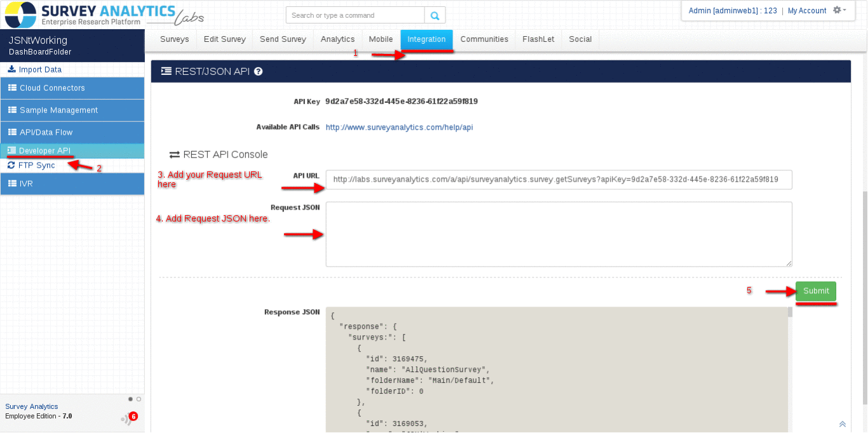868x433 pixels.
Task: Click the search magnifying glass icon
Action: (x=435, y=15)
